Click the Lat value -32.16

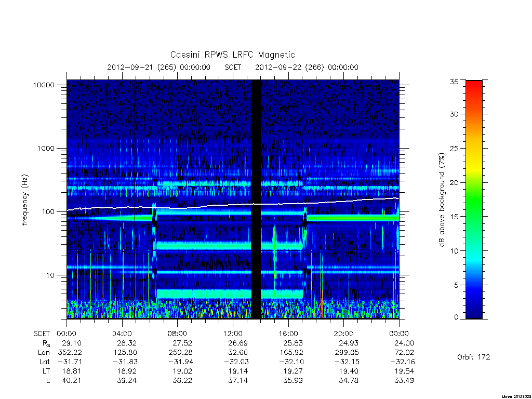coord(402,362)
